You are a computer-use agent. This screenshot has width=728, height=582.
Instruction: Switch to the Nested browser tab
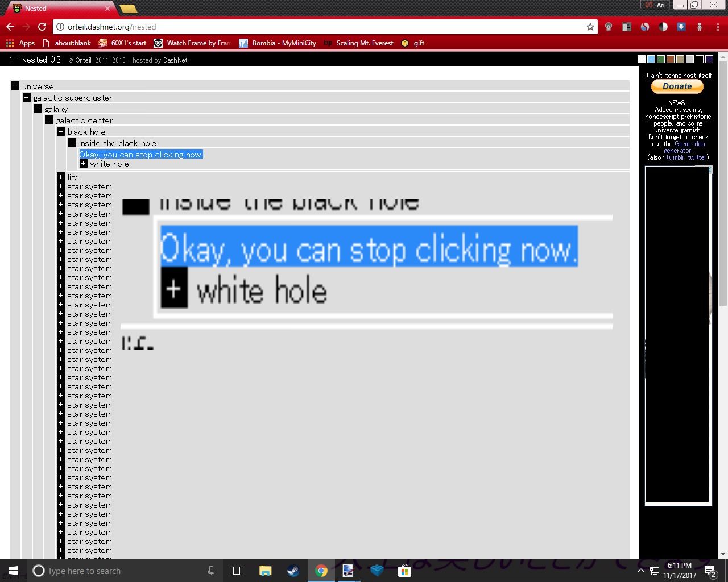pyautogui.click(x=57, y=9)
